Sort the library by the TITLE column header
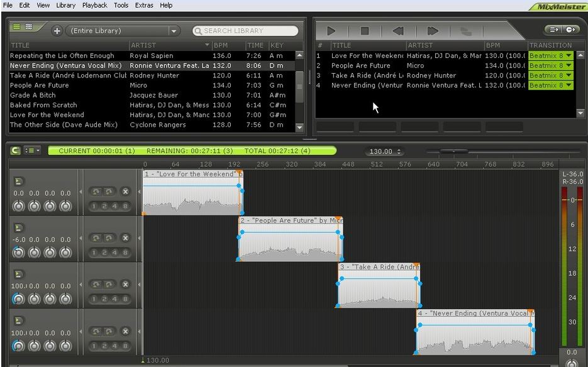The width and height of the screenshot is (588, 367). (x=69, y=45)
